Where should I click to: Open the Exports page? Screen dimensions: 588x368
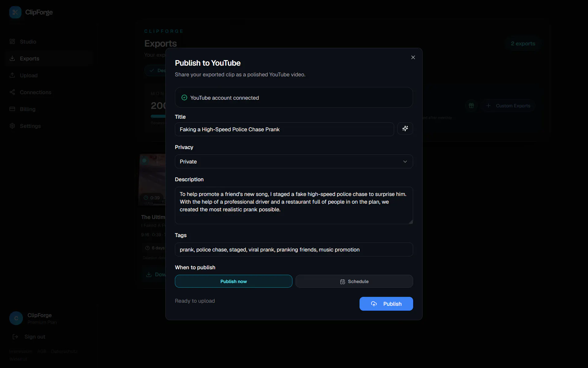click(49, 58)
